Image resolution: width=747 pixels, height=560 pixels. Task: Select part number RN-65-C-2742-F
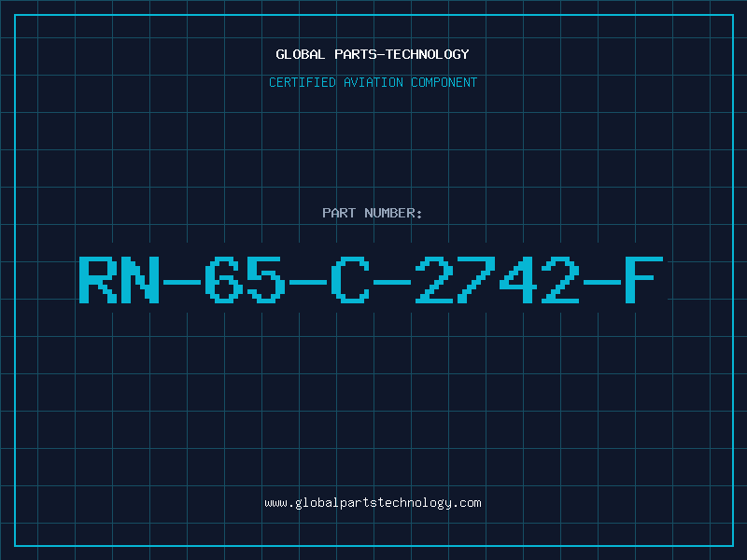coord(371,280)
